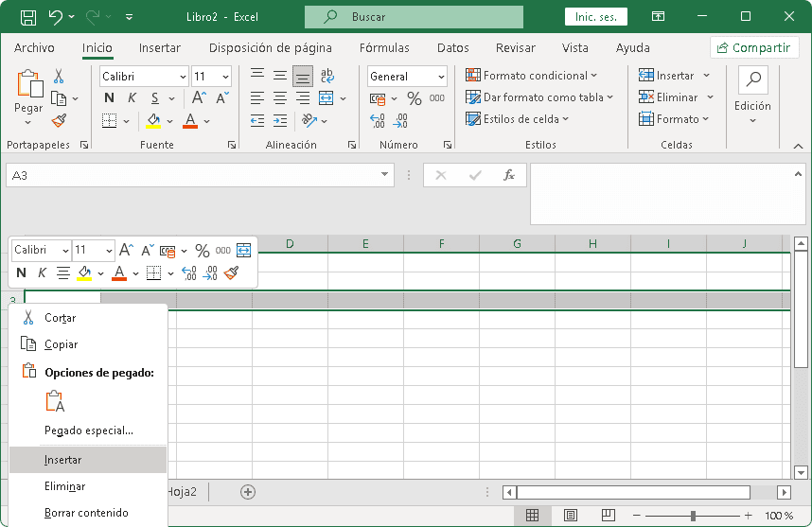Open the ribbon font name Calibri dropdown
The image size is (812, 527).
coord(183,77)
